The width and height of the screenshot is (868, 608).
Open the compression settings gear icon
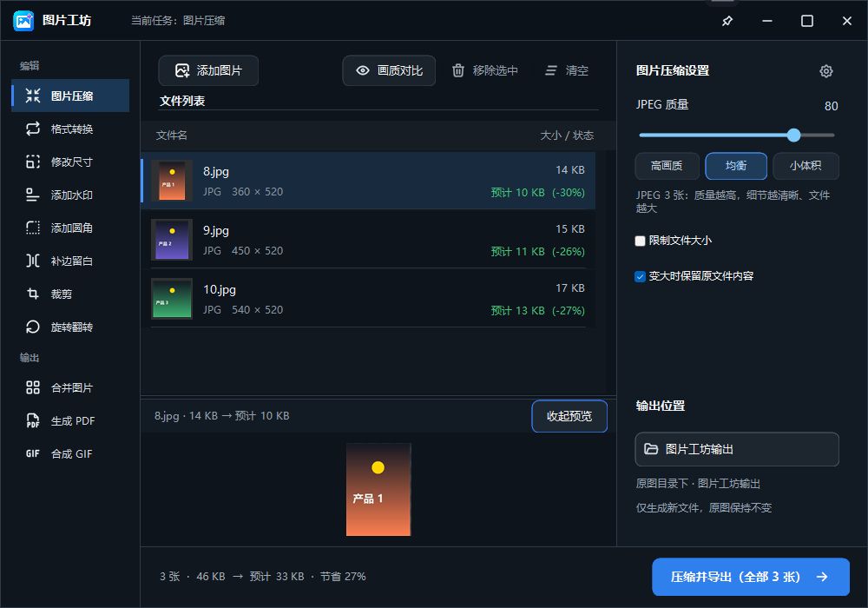826,71
